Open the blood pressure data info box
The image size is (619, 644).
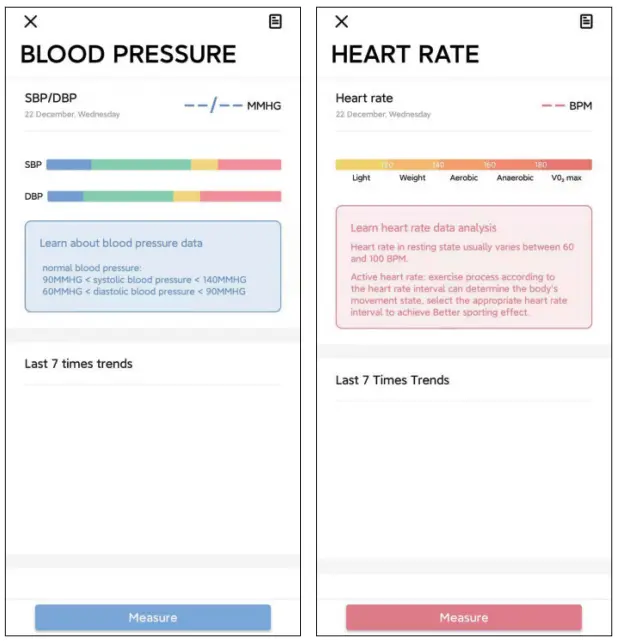(153, 266)
